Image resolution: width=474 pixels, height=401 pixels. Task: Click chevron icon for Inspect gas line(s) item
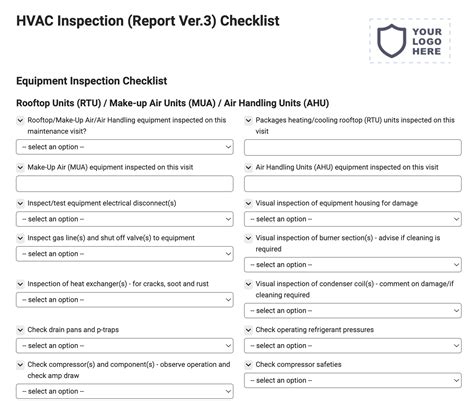coord(20,238)
